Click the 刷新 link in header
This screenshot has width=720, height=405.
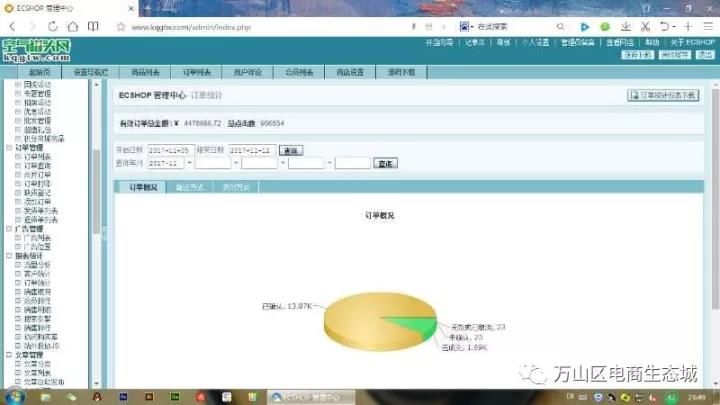pos(503,42)
